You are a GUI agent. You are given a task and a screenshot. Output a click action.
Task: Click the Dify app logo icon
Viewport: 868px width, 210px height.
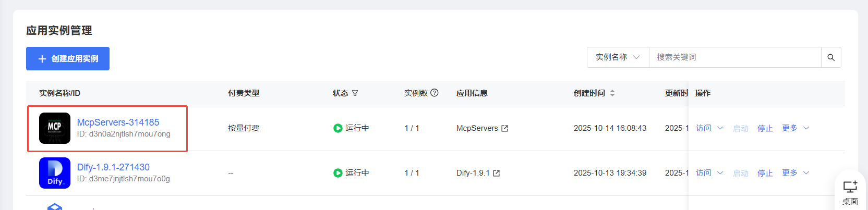[55, 173]
